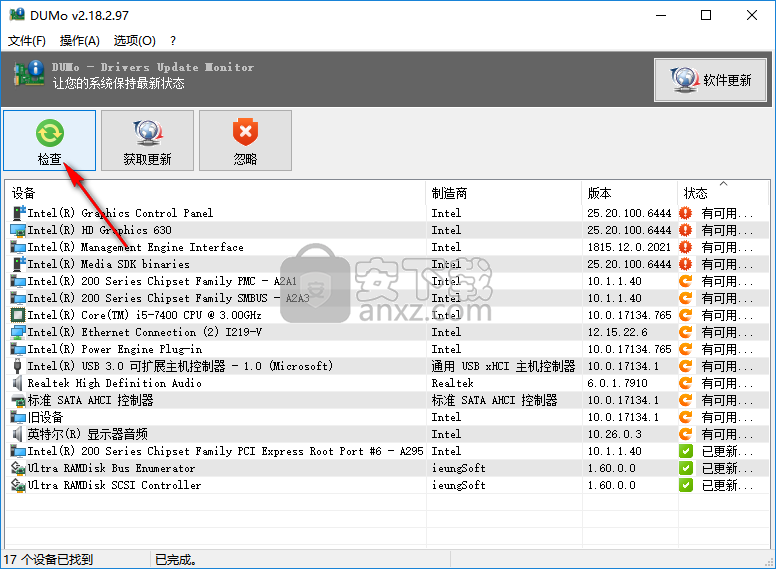Click status bar text 已完成。
Image resolution: width=776 pixels, height=569 pixels.
[176, 560]
